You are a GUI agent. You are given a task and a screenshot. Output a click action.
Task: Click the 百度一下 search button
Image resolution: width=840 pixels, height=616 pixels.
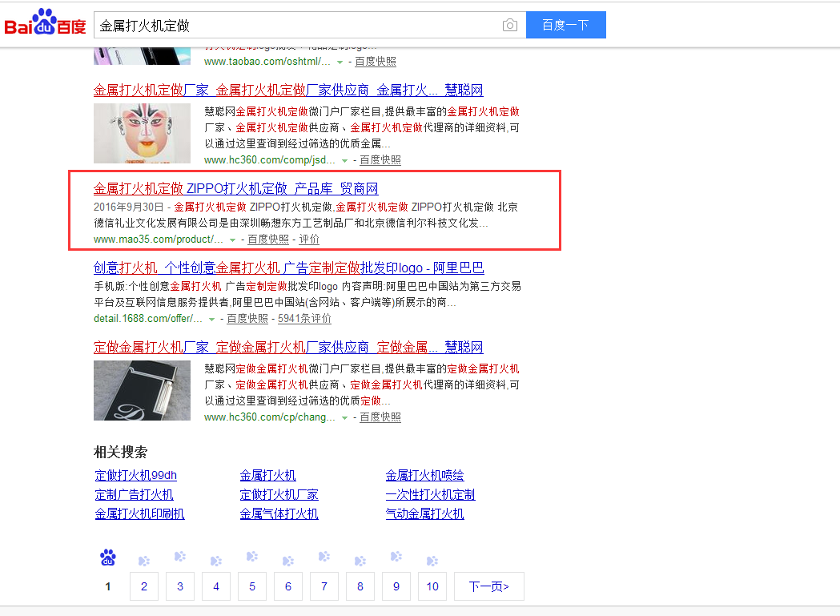(x=565, y=25)
